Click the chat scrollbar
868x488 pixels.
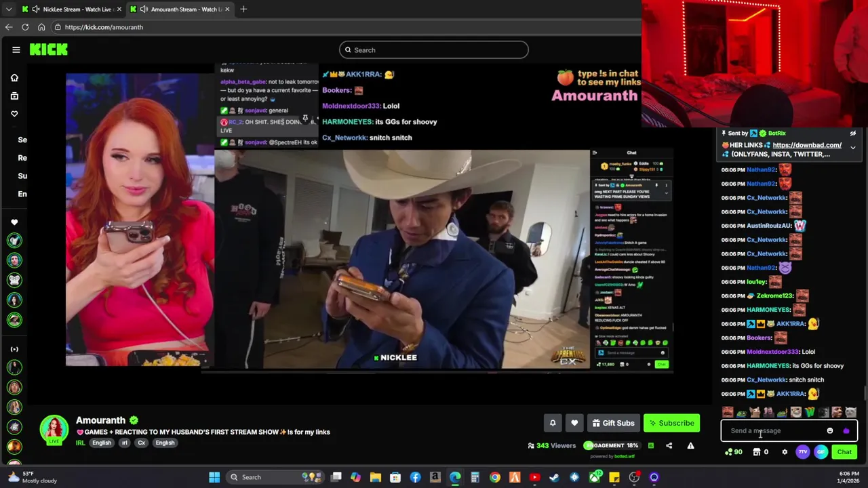click(x=865, y=393)
